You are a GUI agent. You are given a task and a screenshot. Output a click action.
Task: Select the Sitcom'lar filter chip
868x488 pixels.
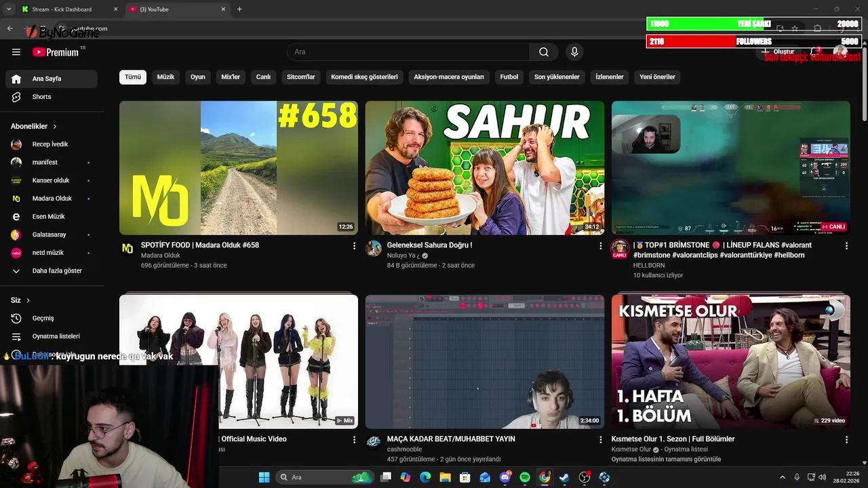(x=301, y=77)
